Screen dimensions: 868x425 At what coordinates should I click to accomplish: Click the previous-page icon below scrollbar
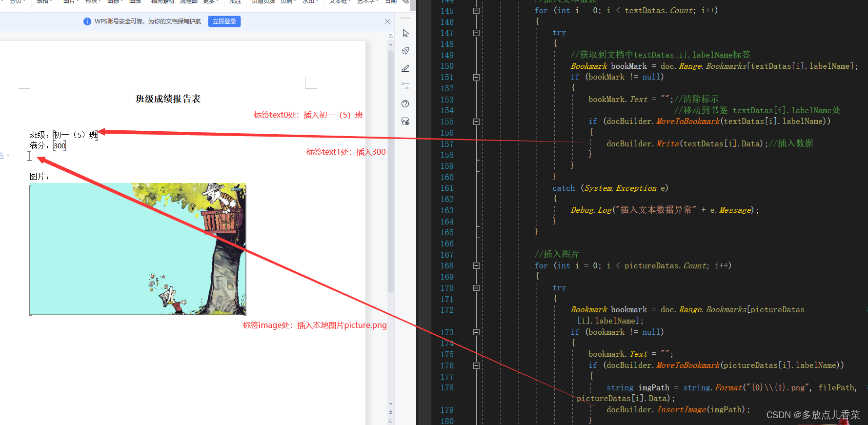[x=391, y=412]
